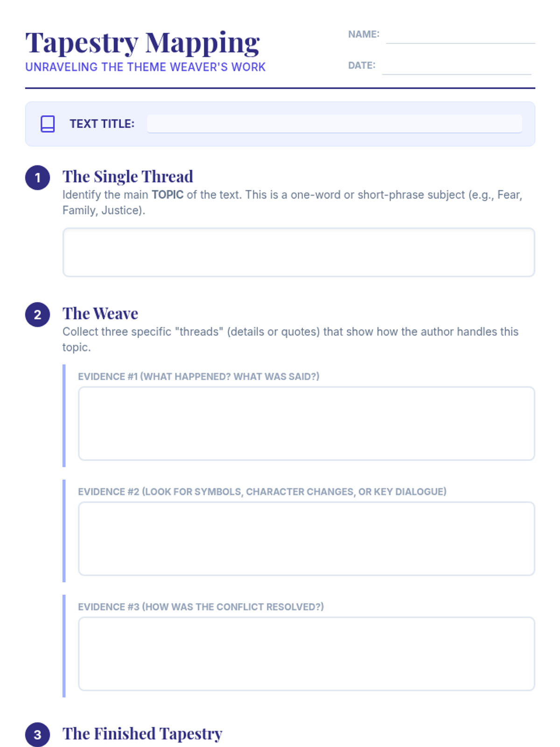The width and height of the screenshot is (560, 747).
Task: Click the bold TOPIC word in instructions
Action: click(x=167, y=195)
